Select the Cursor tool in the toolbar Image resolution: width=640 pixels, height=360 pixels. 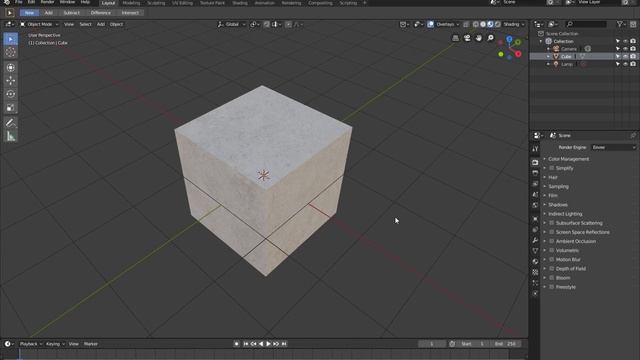tap(11, 53)
